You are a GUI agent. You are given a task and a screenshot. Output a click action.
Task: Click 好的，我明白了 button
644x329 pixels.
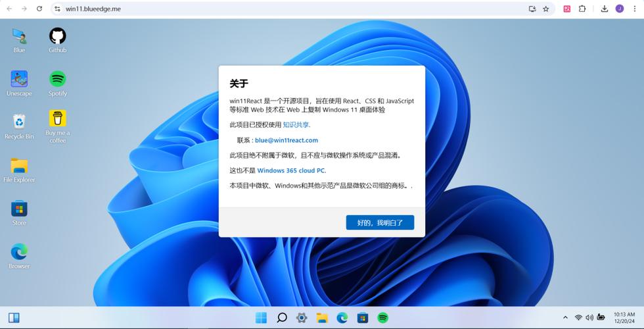tap(380, 222)
